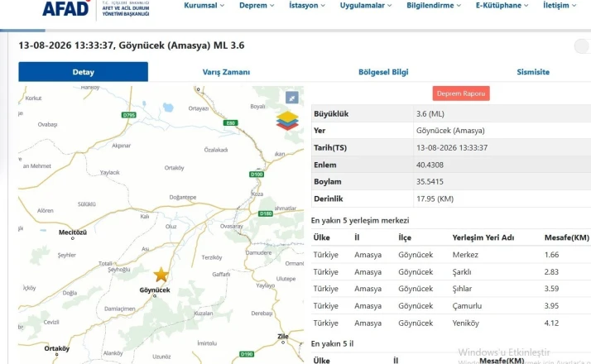The width and height of the screenshot is (591, 364).
Task: Select the Tarih(TS) value cell
Action: pyautogui.click(x=452, y=148)
